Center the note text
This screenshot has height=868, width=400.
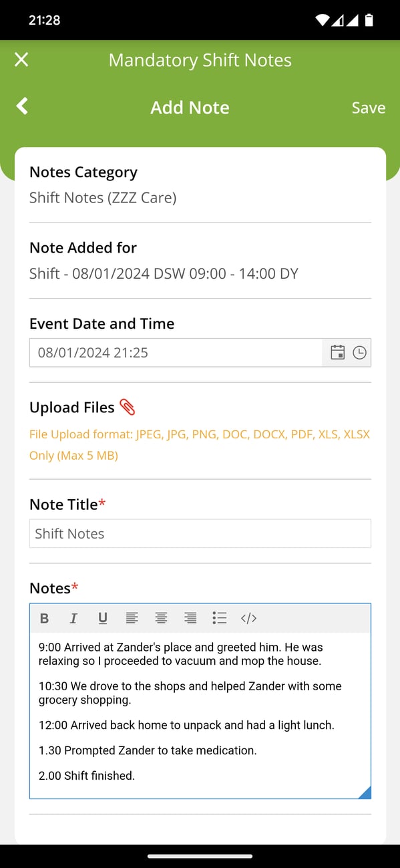pos(161,618)
